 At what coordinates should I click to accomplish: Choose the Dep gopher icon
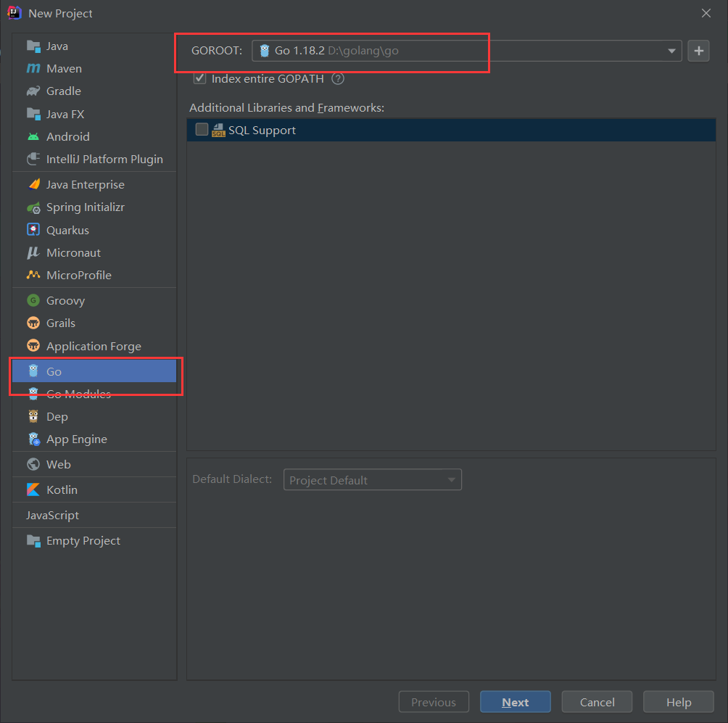33,416
